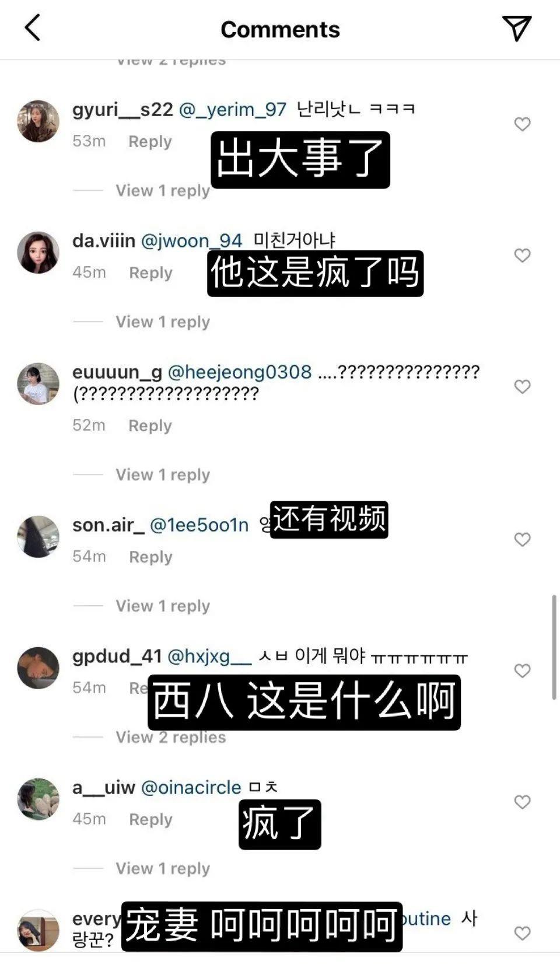Reply to son.air_ comment
Image resolution: width=560 pixels, height=964 pixels.
150,557
